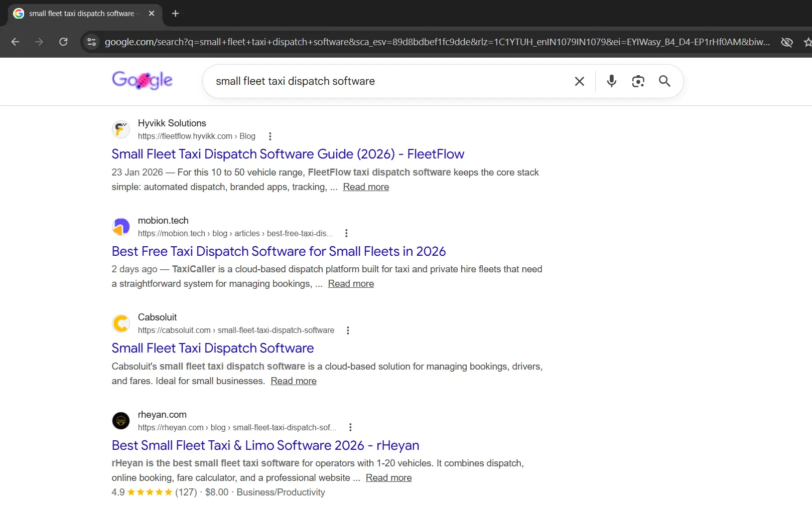
Task: Click Read more on rHeyan snippet
Action: [x=388, y=478]
